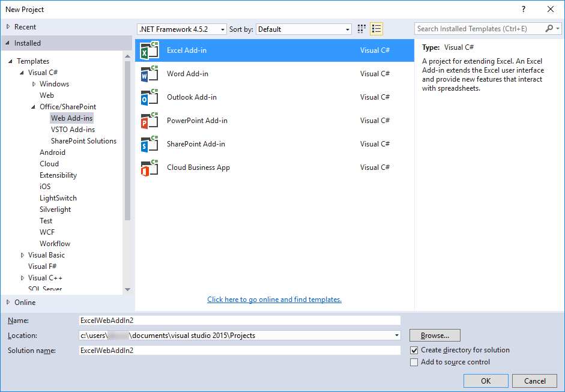Select the Web category under Visual C#

pyautogui.click(x=47, y=95)
